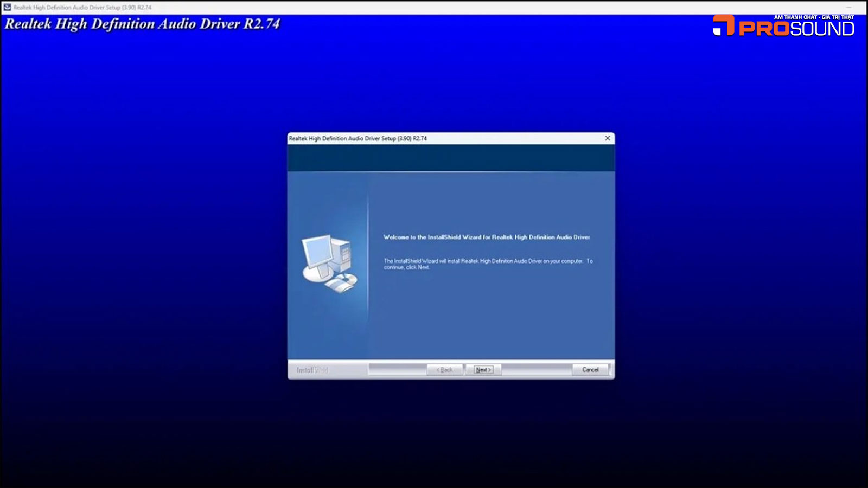Viewport: 868px width, 488px height.
Task: Click the blue background below the dialog
Action: pos(450,428)
